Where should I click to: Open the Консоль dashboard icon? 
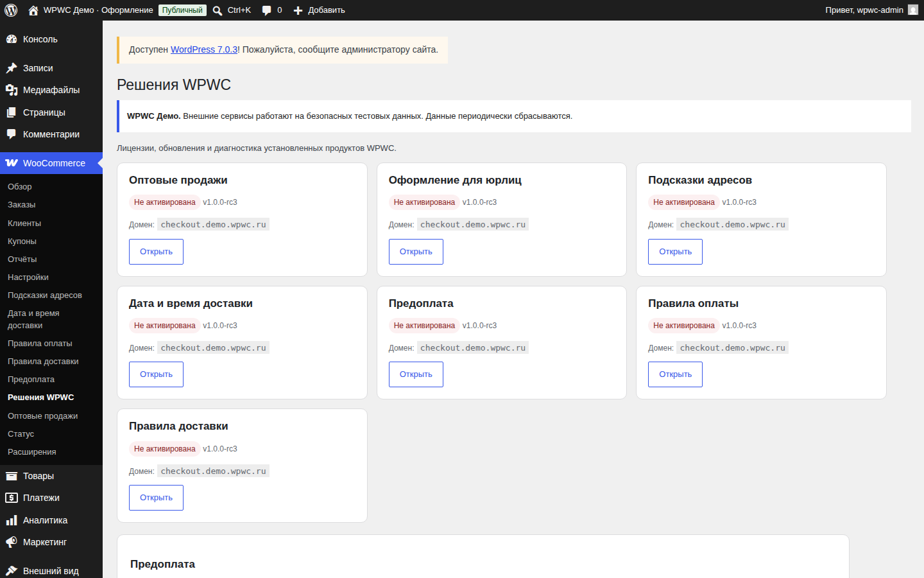click(x=12, y=39)
